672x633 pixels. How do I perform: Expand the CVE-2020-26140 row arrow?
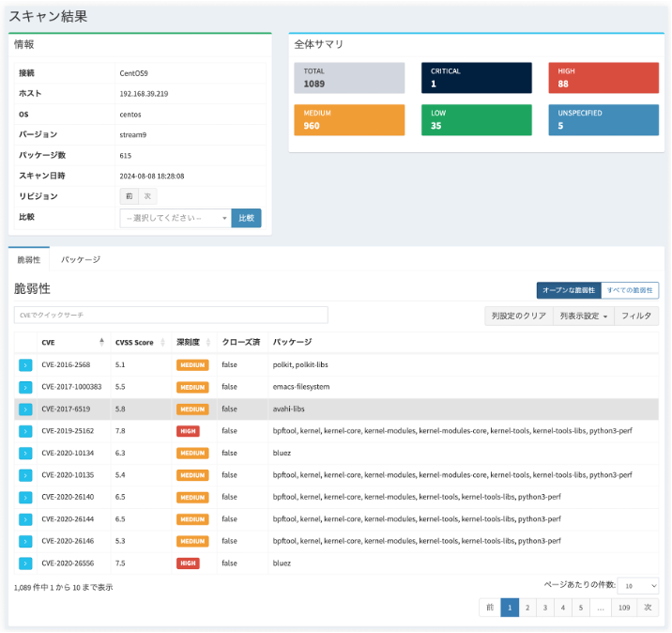pyautogui.click(x=25, y=497)
